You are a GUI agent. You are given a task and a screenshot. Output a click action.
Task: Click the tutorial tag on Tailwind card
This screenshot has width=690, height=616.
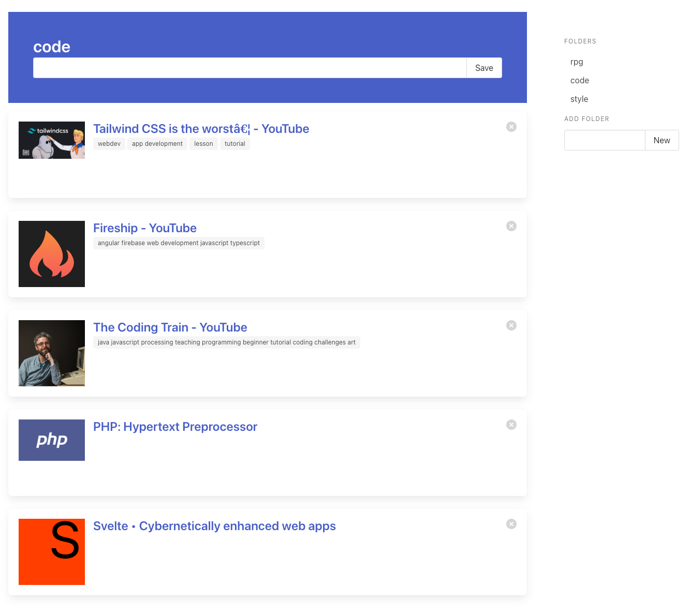point(235,144)
